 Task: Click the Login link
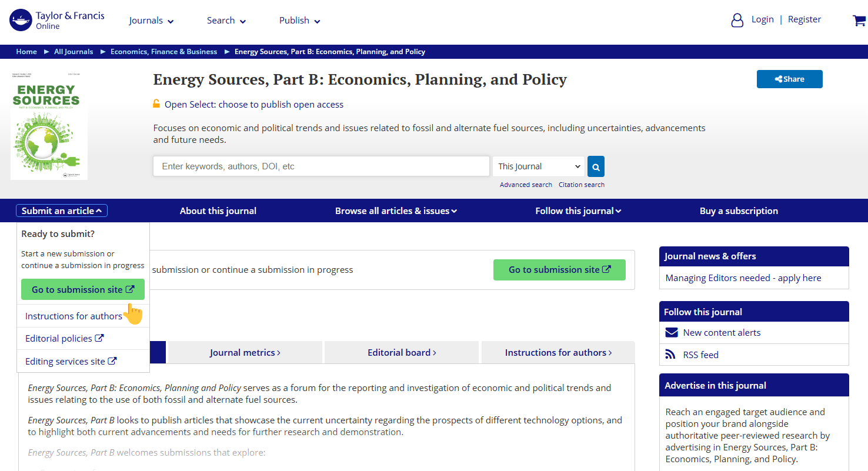point(763,19)
